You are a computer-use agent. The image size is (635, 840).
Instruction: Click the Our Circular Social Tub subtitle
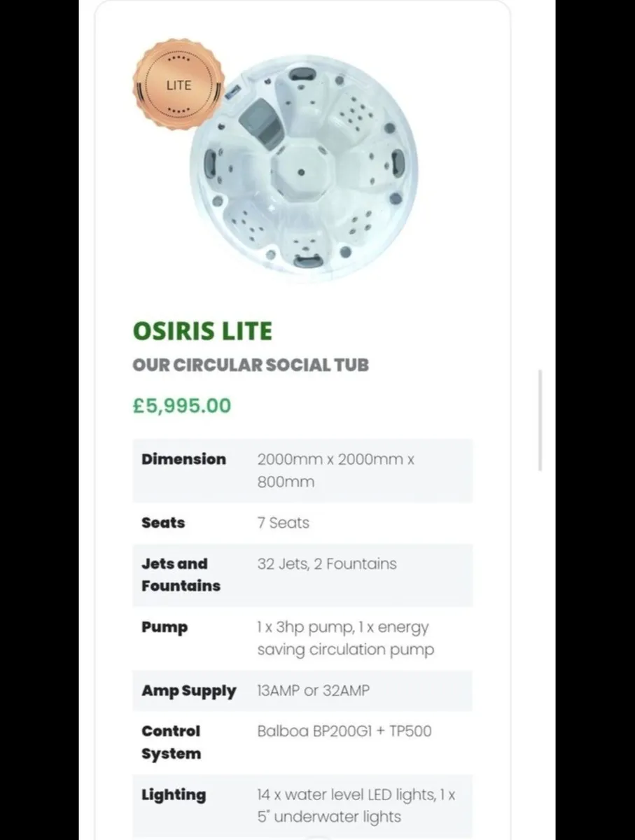(x=251, y=365)
